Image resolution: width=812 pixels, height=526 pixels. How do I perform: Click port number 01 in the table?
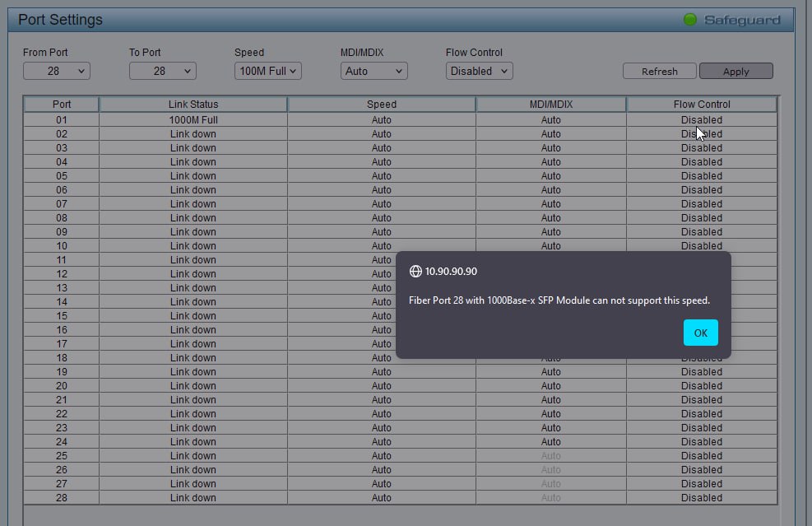click(x=62, y=119)
